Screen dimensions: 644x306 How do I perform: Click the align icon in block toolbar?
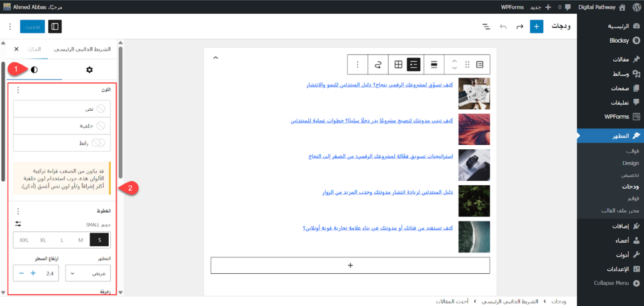[434, 64]
